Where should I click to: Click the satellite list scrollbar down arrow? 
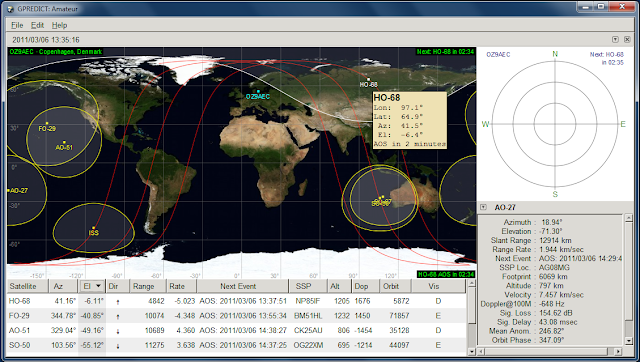click(471, 351)
